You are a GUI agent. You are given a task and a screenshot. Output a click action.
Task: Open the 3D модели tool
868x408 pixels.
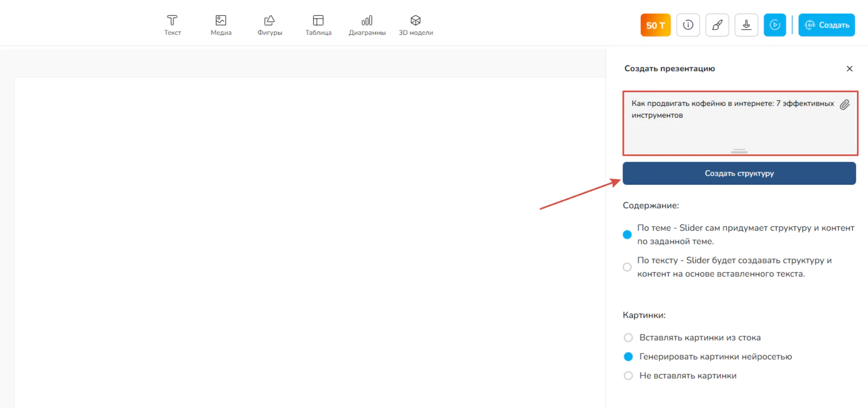(x=416, y=26)
